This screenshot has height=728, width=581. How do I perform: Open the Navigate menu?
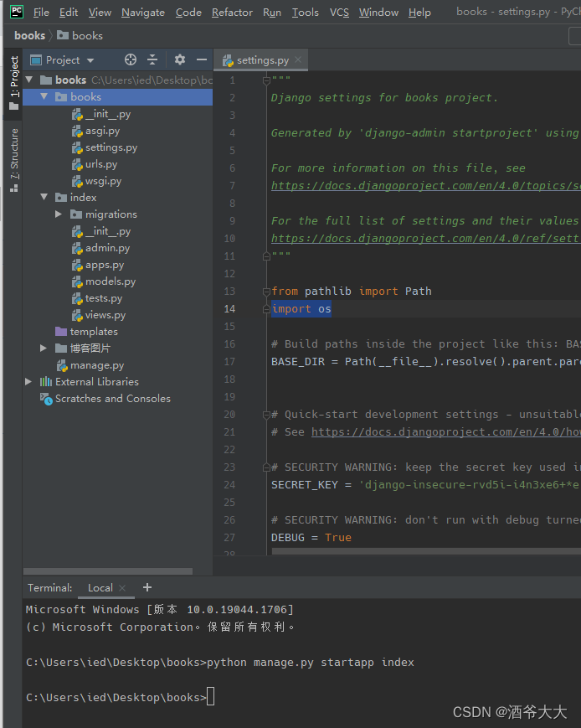pos(143,13)
